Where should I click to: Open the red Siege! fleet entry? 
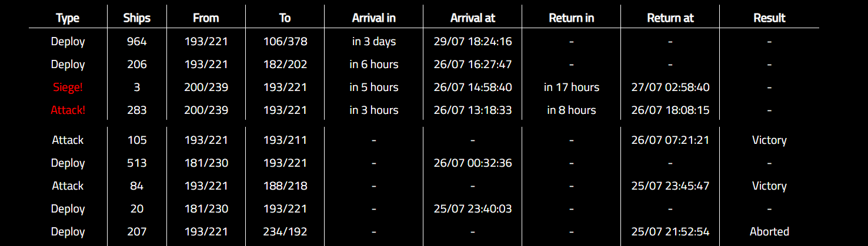68,87
